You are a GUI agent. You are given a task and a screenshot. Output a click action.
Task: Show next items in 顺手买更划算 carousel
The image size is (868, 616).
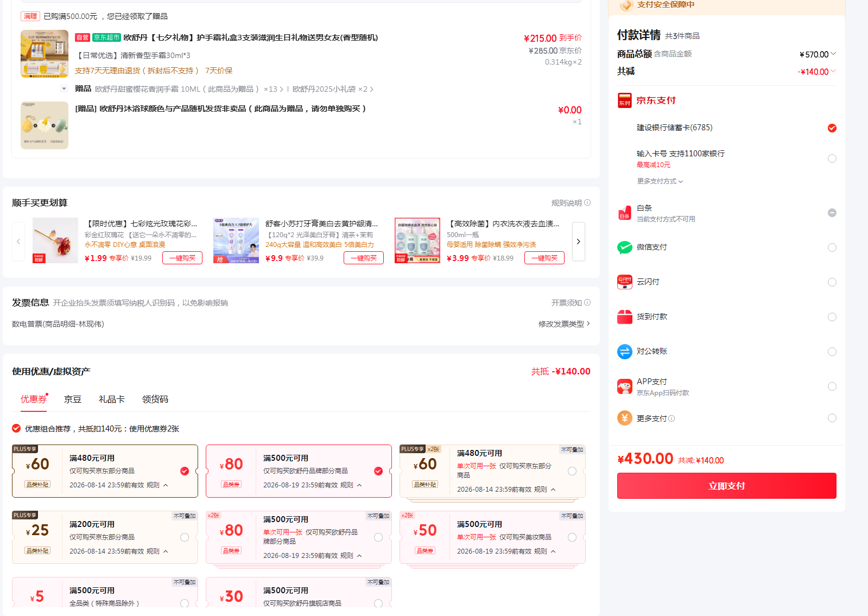(579, 242)
